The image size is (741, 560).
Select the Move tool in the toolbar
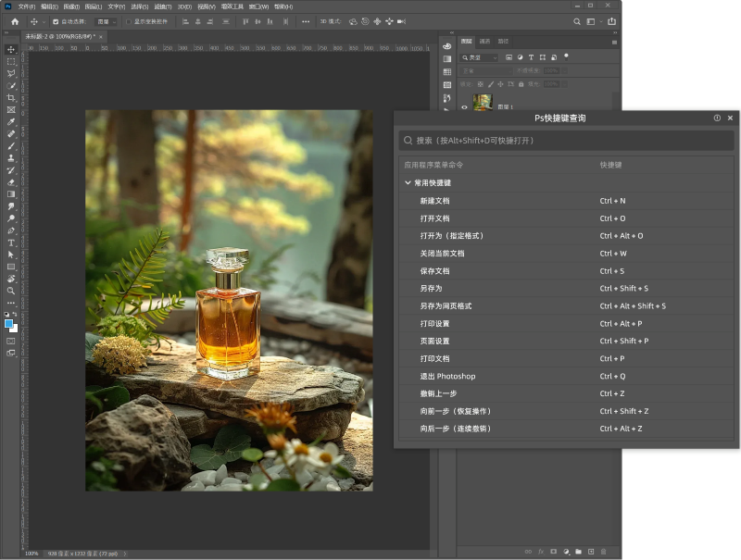pyautogui.click(x=11, y=49)
